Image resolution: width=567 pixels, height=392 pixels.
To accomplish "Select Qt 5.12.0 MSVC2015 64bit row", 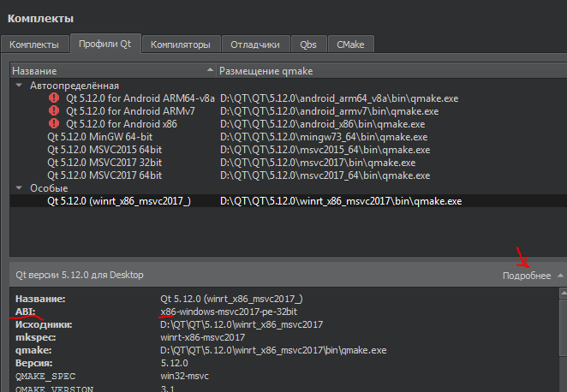I will 104,150.
